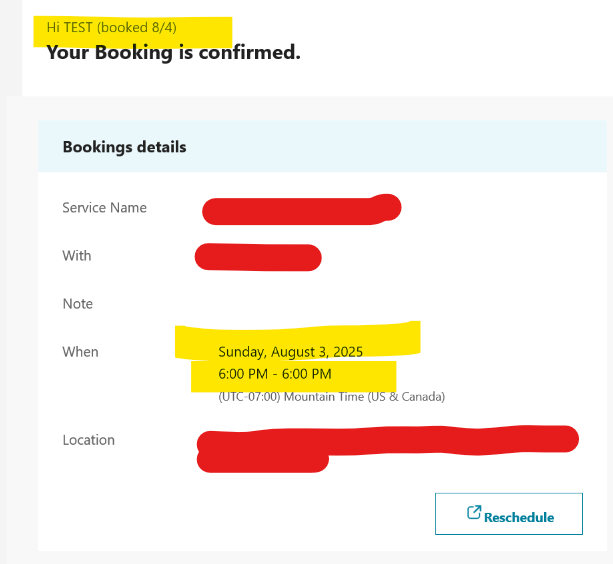The width and height of the screenshot is (613, 564).
Task: Click the Reschedule button
Action: [x=509, y=514]
